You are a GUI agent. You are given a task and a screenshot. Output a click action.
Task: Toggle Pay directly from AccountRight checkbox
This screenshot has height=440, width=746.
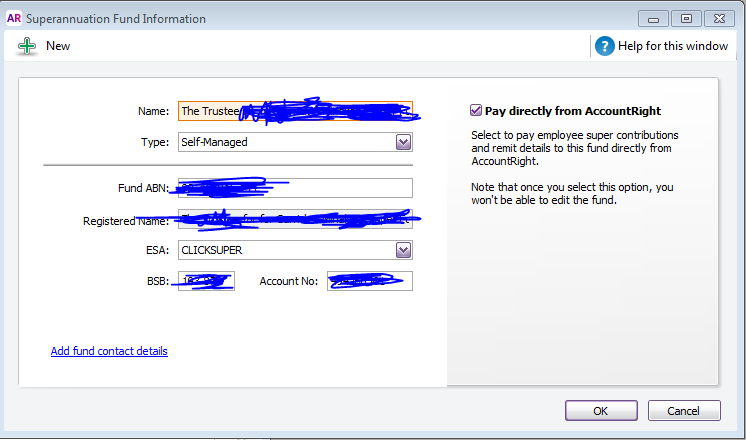(x=477, y=111)
